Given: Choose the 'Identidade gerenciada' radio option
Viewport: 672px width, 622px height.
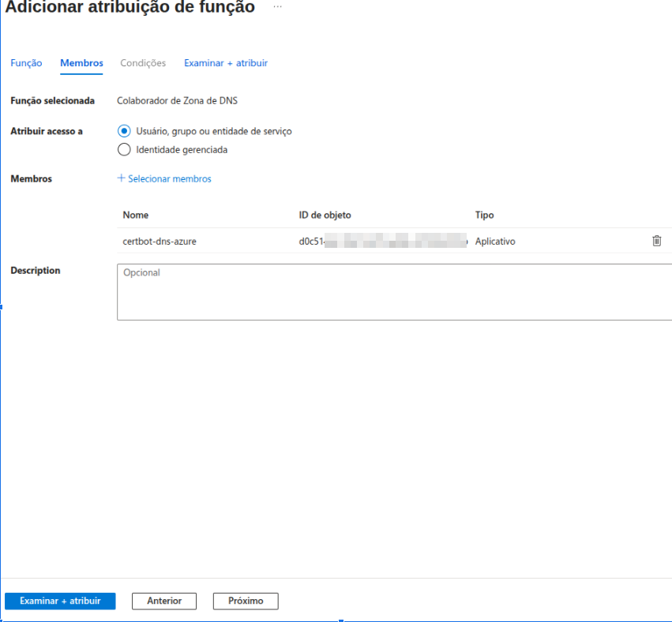Looking at the screenshot, I should pyautogui.click(x=124, y=149).
